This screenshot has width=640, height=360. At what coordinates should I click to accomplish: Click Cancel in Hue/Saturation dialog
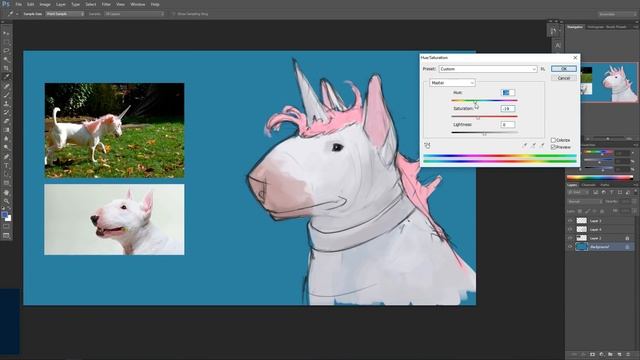[564, 78]
